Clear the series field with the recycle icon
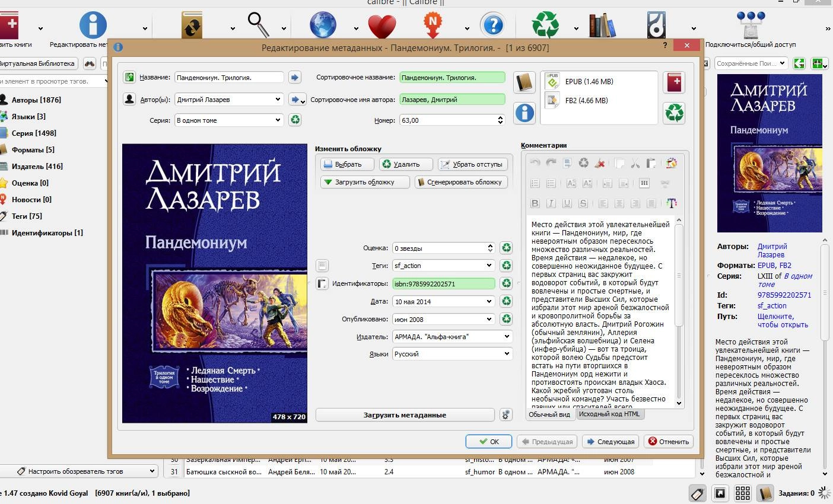Image resolution: width=833 pixels, height=504 pixels. (x=295, y=120)
